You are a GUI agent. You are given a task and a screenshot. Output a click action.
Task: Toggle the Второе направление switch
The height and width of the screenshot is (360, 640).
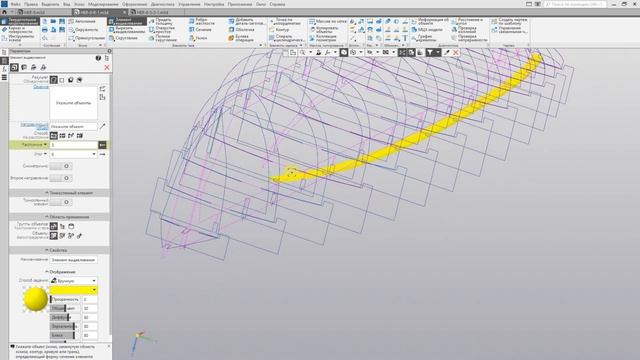tap(61, 178)
